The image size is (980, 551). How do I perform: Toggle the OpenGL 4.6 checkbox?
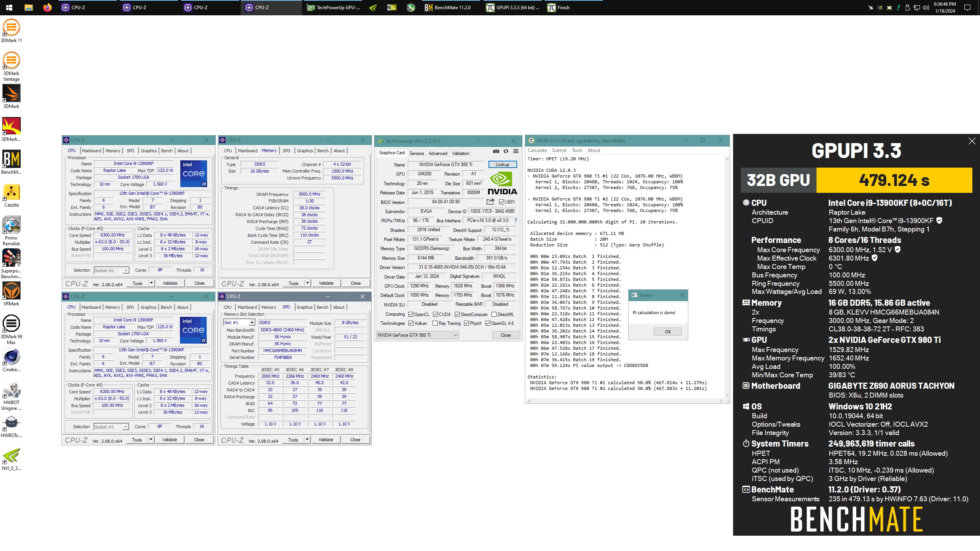pyautogui.click(x=488, y=323)
